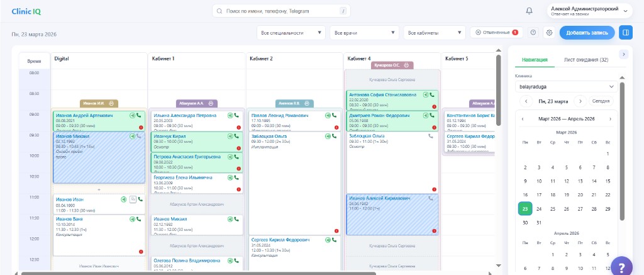This screenshot has width=644, height=275.
Task: Click printer icon on Иванов И.И. schedule tag
Action: (x=111, y=103)
